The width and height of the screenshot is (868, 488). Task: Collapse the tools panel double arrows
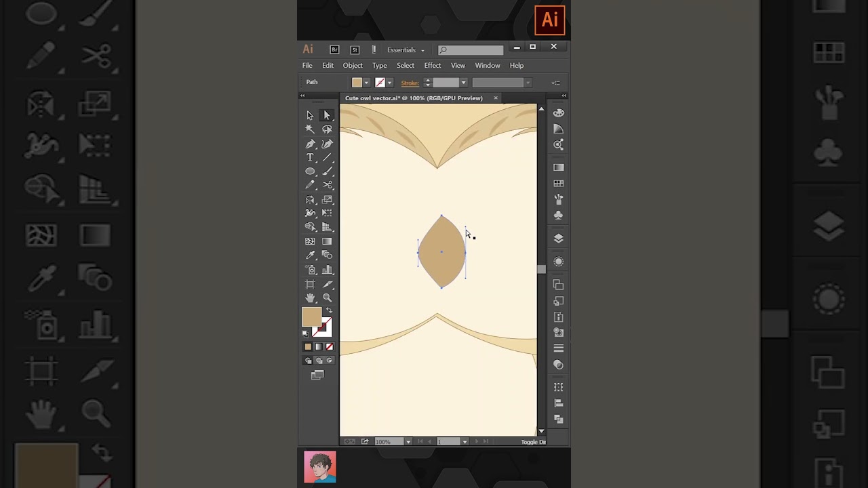point(302,96)
